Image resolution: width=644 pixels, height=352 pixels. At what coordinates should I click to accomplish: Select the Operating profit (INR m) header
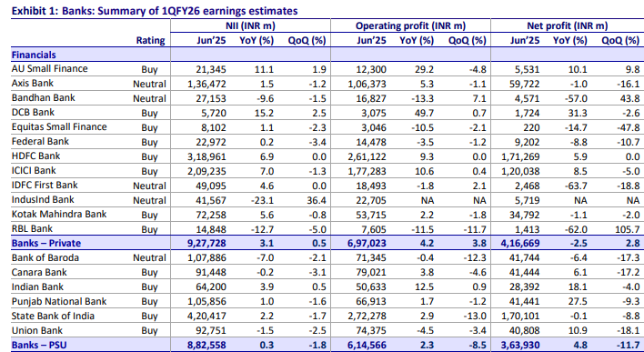(410, 25)
